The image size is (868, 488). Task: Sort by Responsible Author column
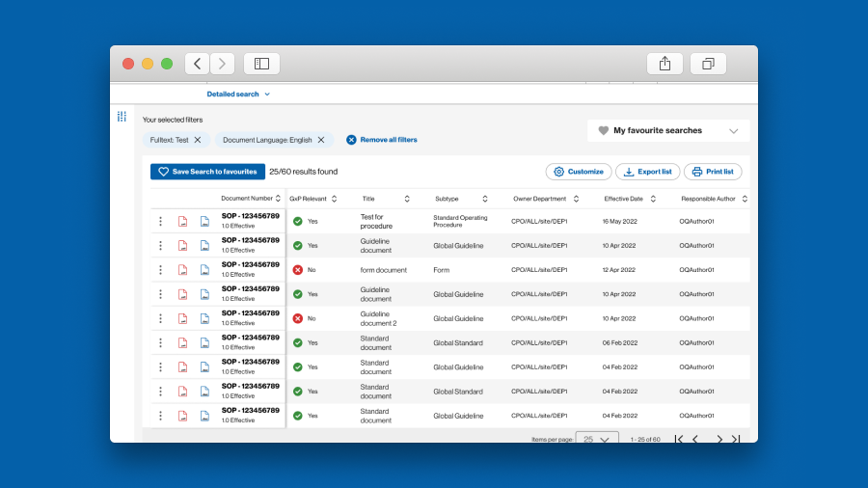pyautogui.click(x=745, y=199)
